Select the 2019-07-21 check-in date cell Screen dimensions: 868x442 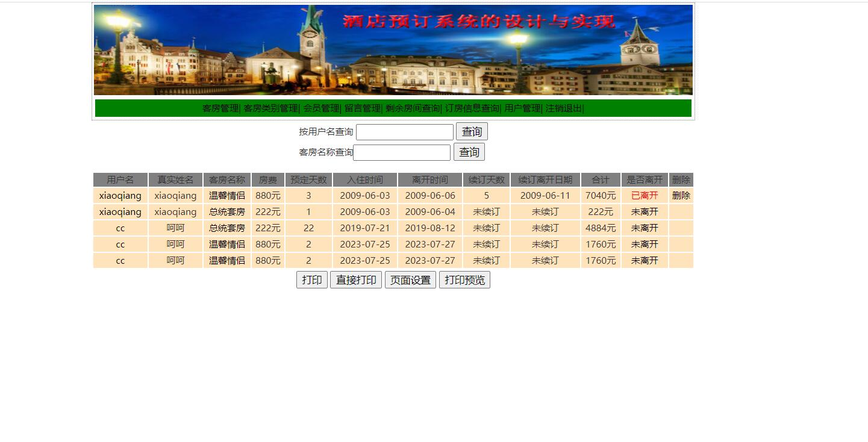tap(365, 228)
